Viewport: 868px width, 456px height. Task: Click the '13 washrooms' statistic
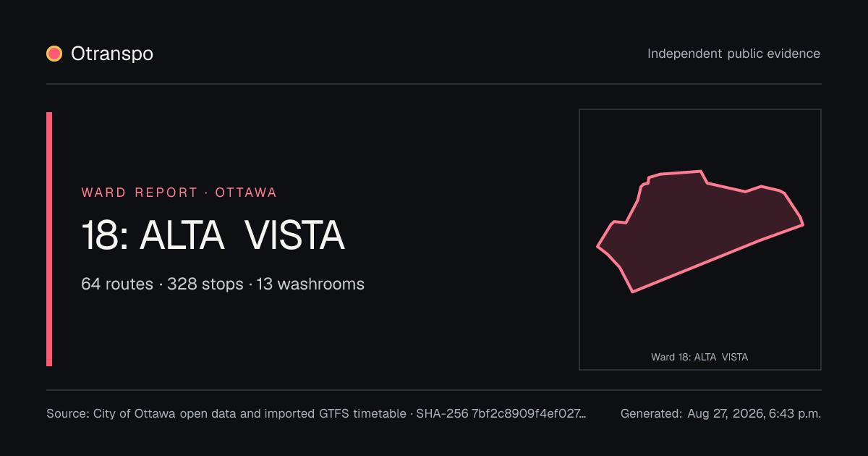[310, 284]
